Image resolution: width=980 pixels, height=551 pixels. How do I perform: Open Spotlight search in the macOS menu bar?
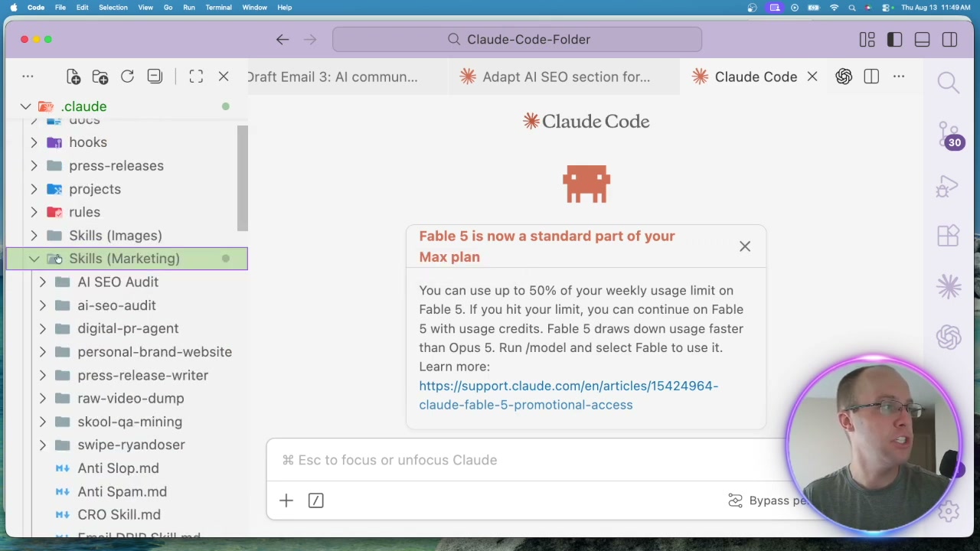(851, 8)
